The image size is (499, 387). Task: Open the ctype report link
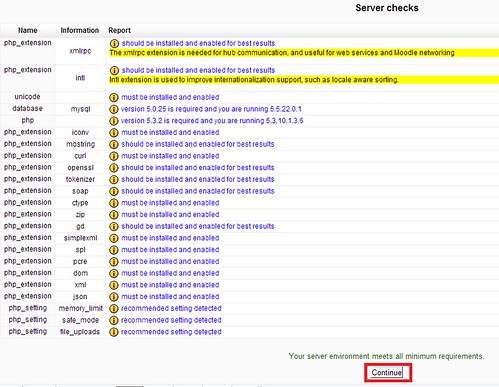[170, 203]
